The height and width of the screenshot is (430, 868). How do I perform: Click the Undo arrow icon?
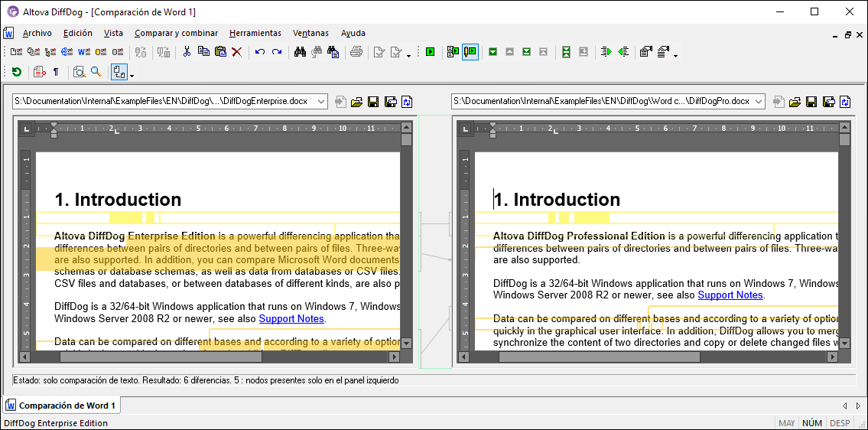pyautogui.click(x=259, y=52)
